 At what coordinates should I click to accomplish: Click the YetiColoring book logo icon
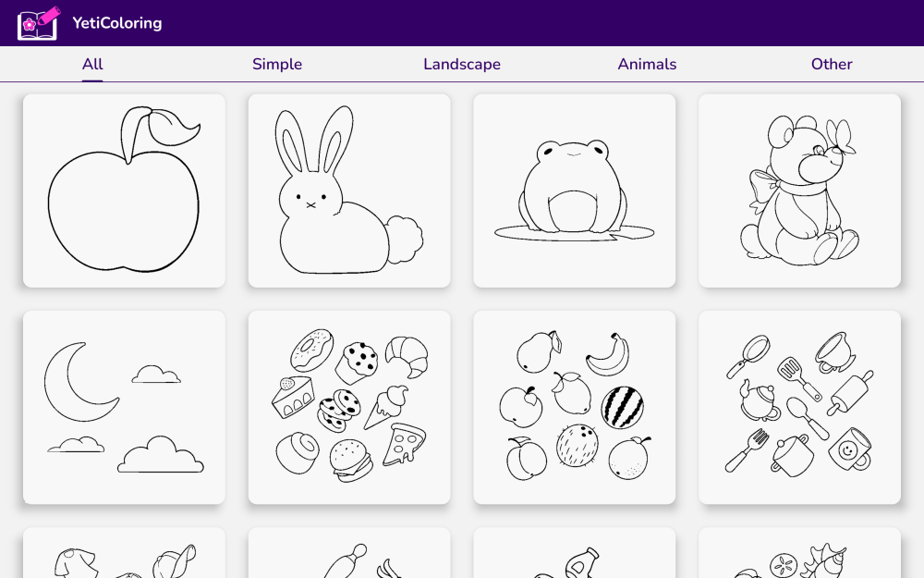pos(39,23)
